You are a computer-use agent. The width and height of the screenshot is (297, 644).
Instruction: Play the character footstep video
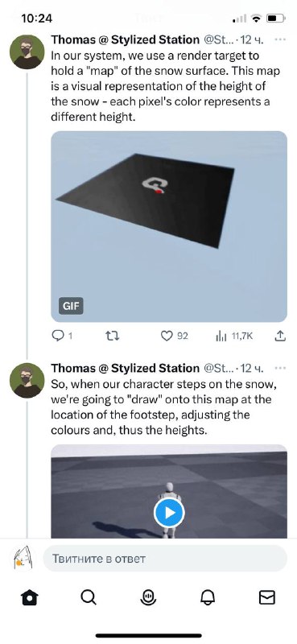pyautogui.click(x=169, y=513)
